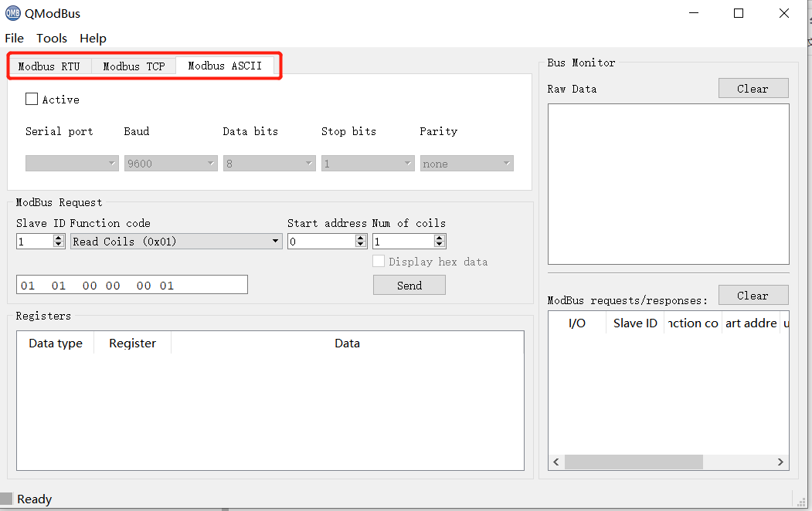Screen dimensions: 812x511
Task: Select the Modbus ASCII tab
Action: point(226,66)
